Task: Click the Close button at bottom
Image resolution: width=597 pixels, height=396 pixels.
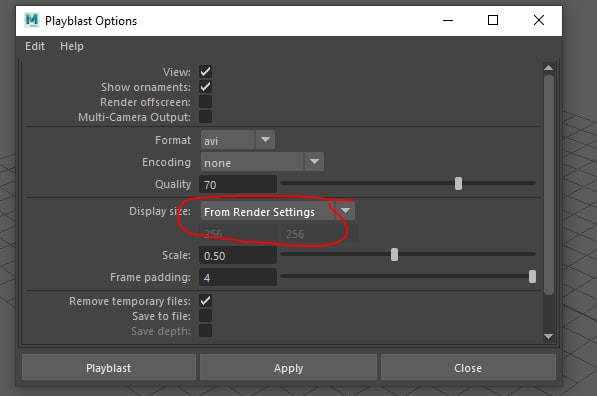Action: click(468, 368)
